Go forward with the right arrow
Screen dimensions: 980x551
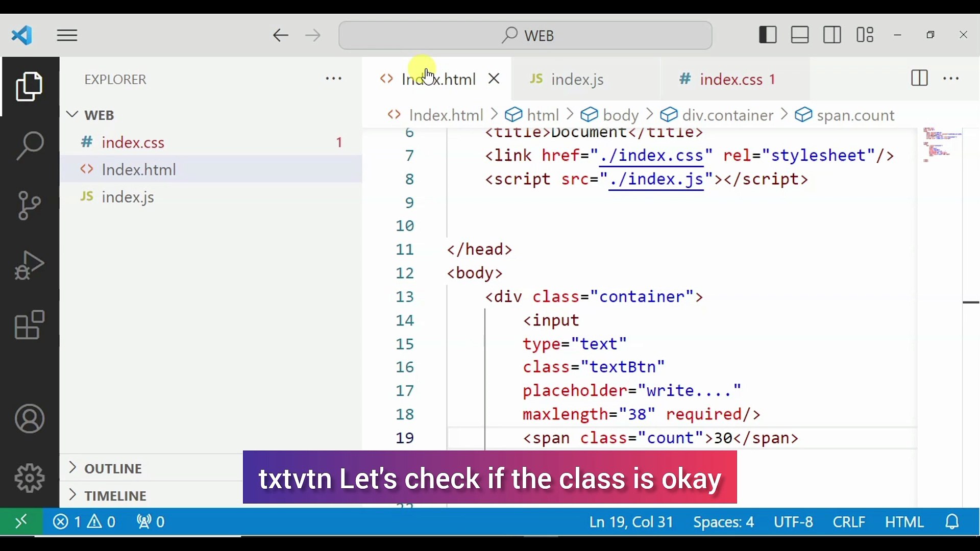313,36
